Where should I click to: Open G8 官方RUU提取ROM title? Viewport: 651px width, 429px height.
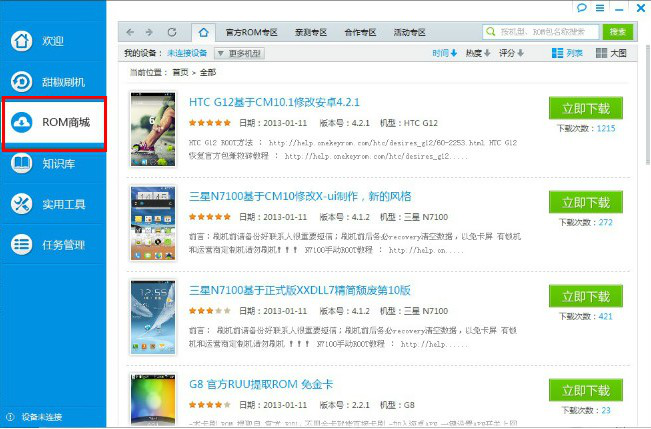pos(261,384)
